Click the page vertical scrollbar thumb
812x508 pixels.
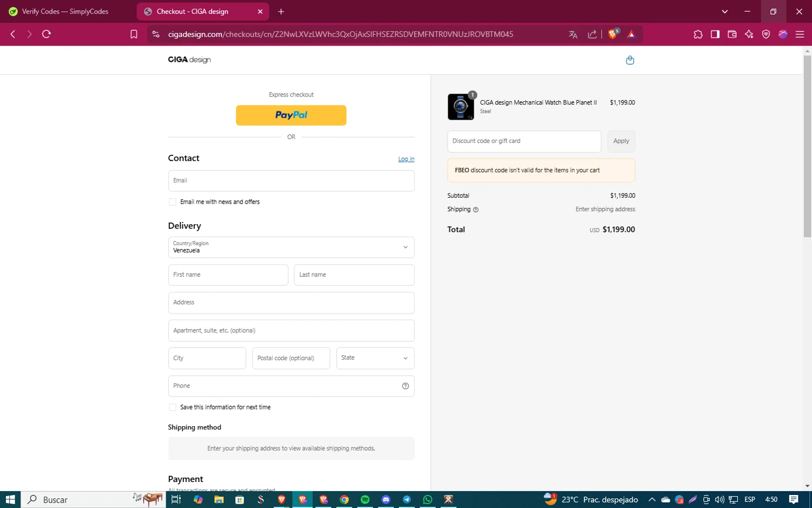(807, 146)
